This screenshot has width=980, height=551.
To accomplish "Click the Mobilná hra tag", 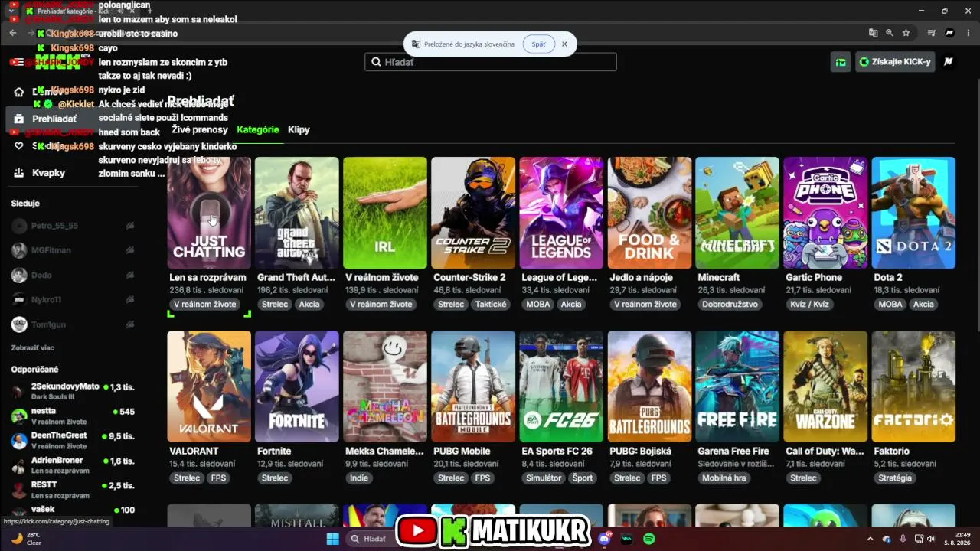I will 724,478.
